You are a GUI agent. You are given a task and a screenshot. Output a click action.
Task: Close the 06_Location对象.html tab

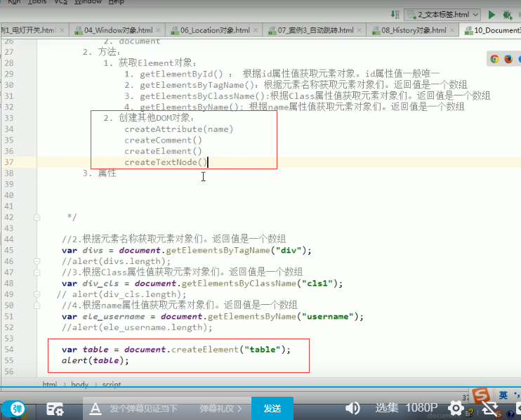(x=255, y=30)
